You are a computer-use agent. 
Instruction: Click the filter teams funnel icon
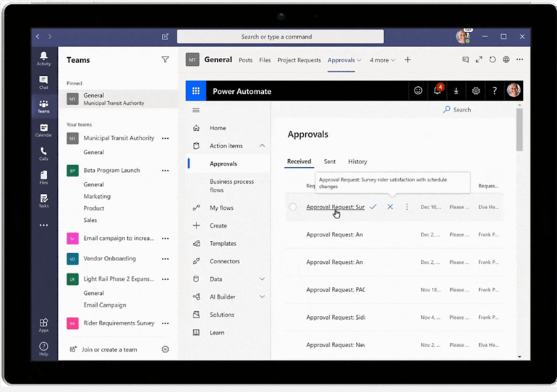point(165,59)
